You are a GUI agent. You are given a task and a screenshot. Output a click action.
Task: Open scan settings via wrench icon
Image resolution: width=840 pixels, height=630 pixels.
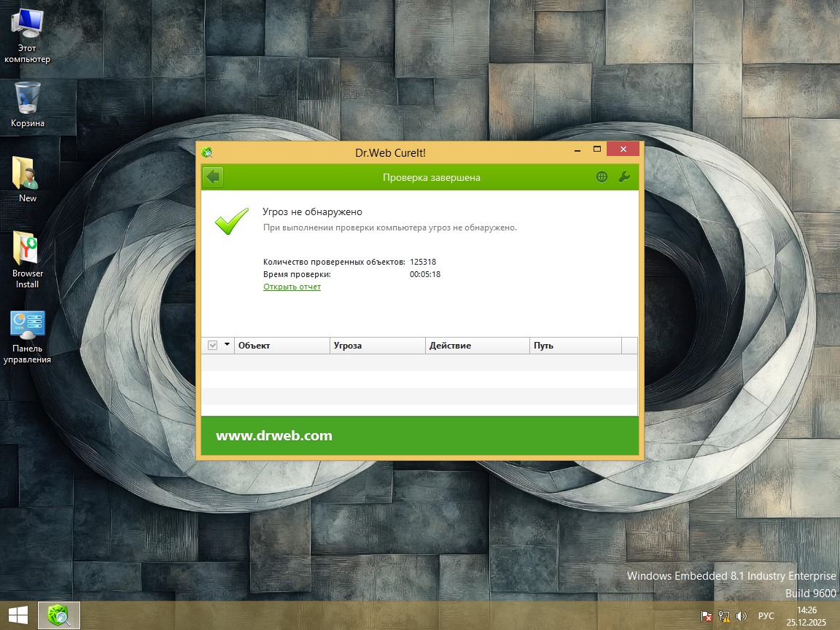coord(624,177)
